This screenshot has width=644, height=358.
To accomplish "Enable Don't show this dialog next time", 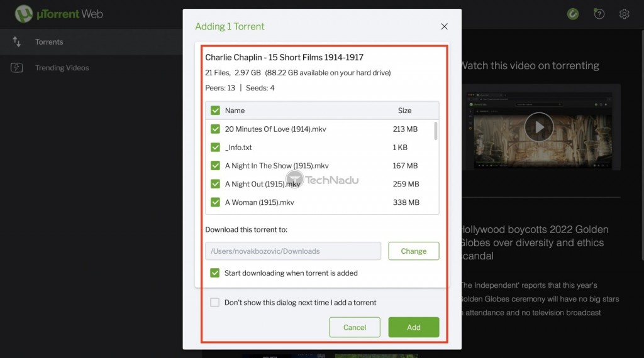I will [215, 303].
